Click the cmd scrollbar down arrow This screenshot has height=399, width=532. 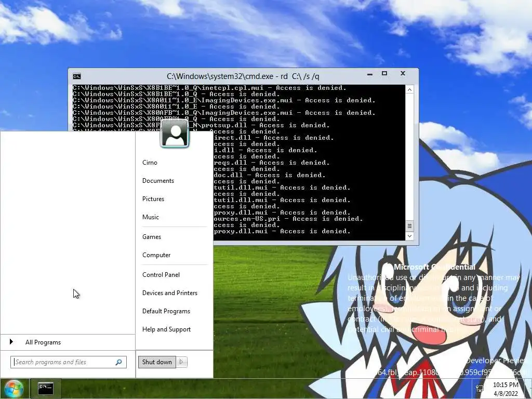409,236
